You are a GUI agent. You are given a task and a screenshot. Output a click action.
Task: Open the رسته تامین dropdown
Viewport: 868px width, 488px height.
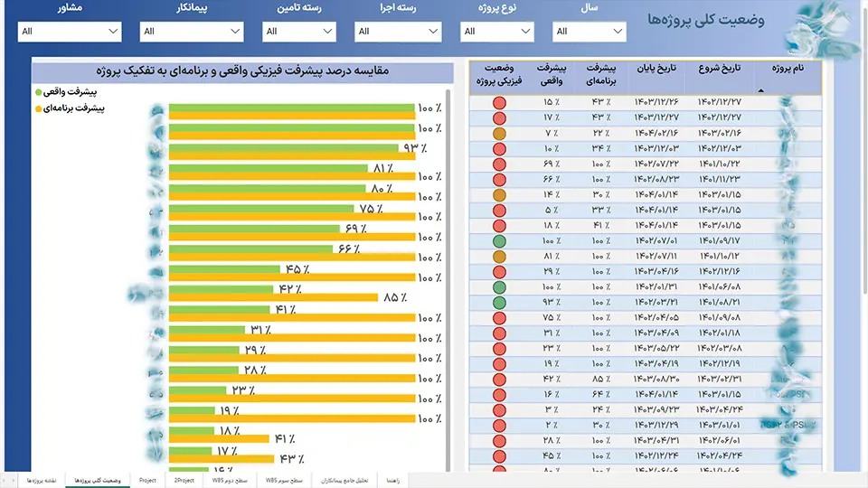299,32
